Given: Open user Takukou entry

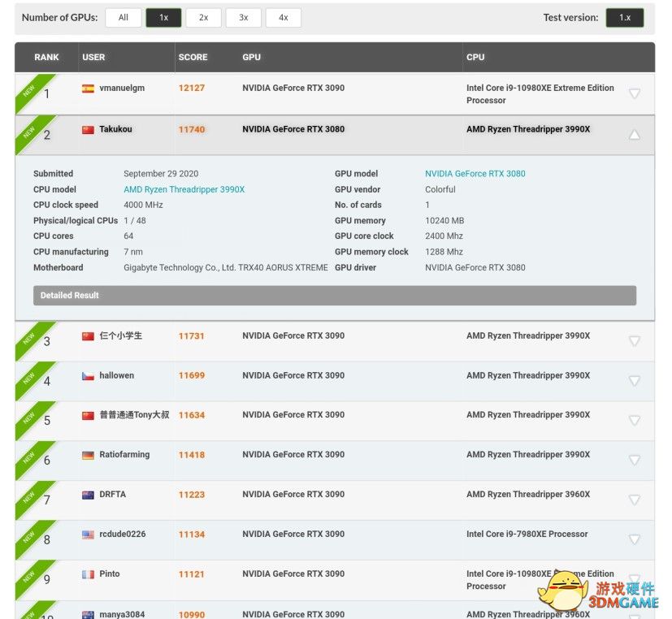Looking at the screenshot, I should pos(115,129).
